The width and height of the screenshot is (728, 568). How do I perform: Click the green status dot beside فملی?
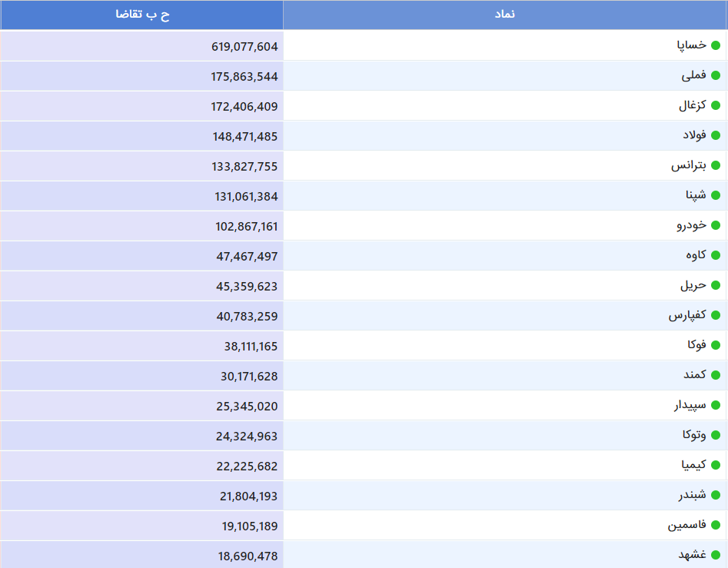pyautogui.click(x=715, y=75)
